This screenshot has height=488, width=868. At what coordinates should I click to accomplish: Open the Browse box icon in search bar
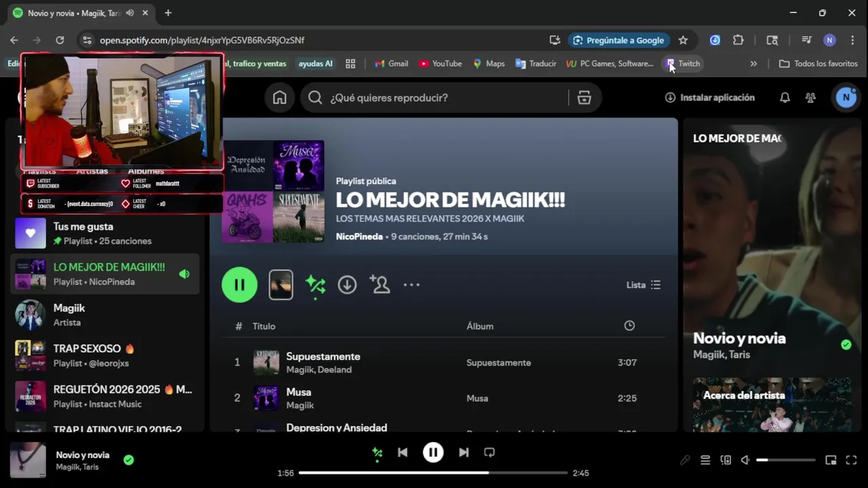[585, 98]
